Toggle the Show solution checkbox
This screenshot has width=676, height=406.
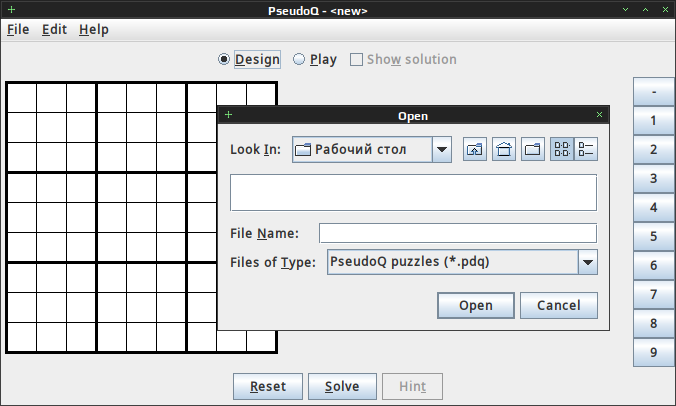click(x=356, y=59)
